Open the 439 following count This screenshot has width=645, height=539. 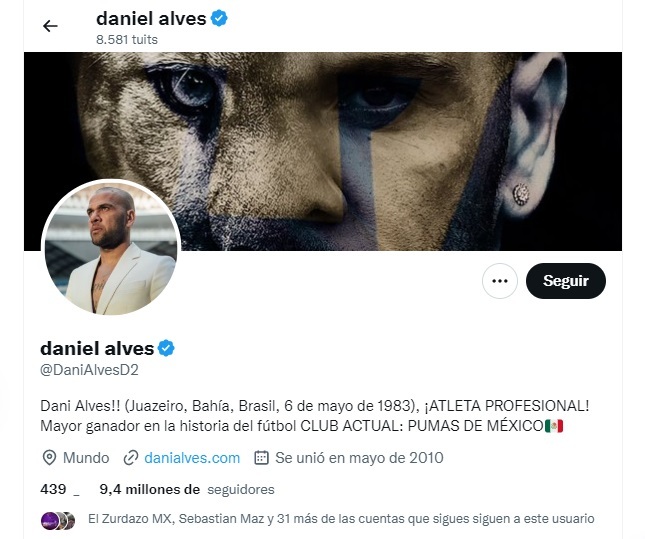click(x=60, y=489)
